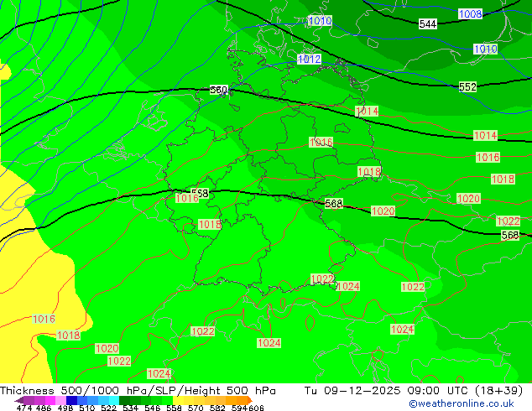The width and height of the screenshot is (532, 411).
Task: Click the orange arrow at legend's high end
Action: 250,400
